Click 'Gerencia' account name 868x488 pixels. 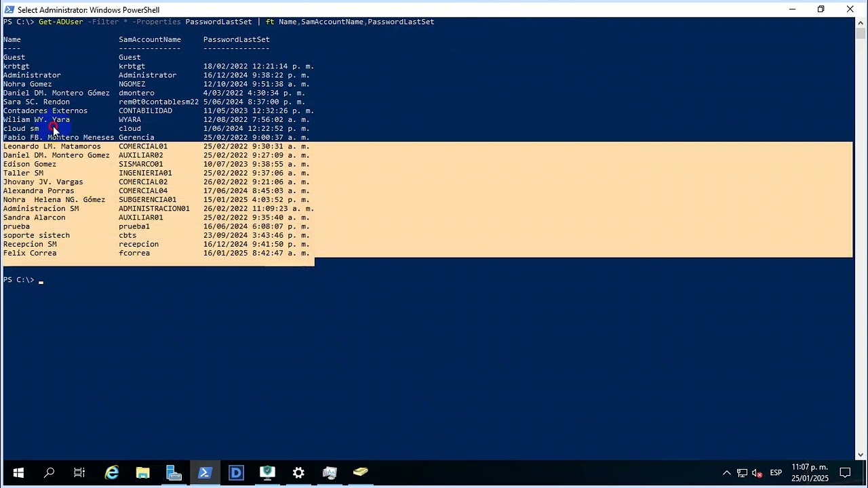(x=136, y=138)
